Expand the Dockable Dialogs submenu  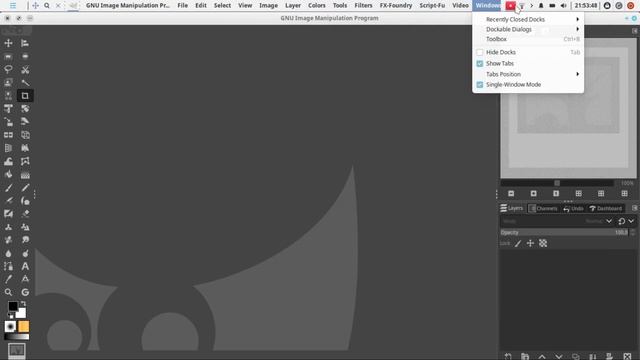click(528, 29)
